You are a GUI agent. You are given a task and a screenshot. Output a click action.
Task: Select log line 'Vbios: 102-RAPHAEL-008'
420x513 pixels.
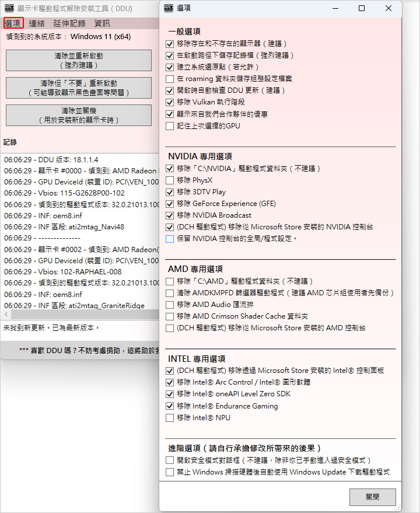(63, 272)
